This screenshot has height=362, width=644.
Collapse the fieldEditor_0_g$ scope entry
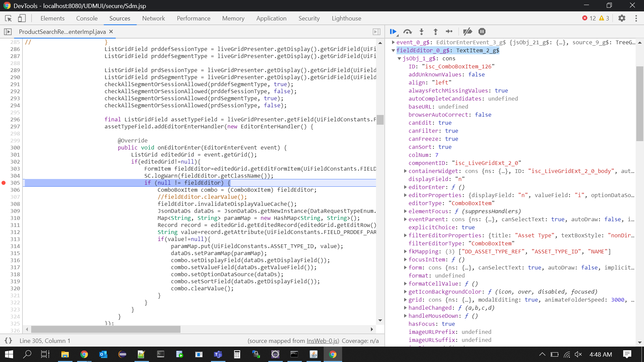393,51
